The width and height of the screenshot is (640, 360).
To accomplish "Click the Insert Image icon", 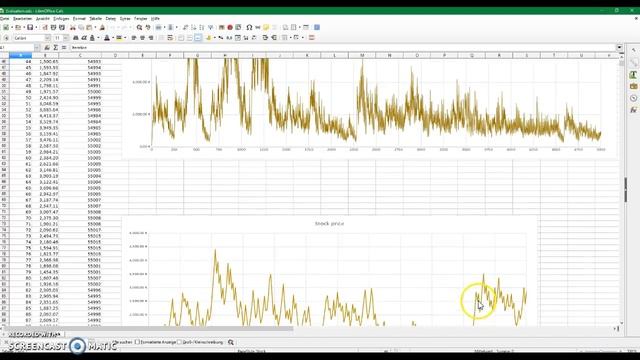I will tap(222, 27).
